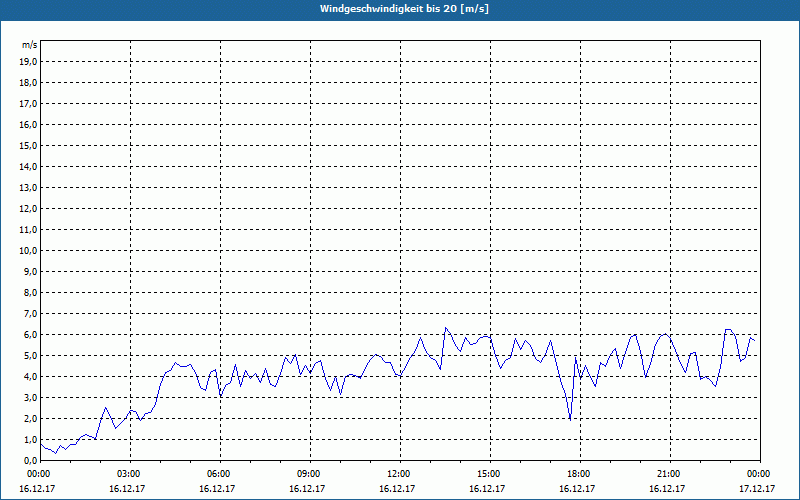
Task: Select the '7,0' y-axis label
Action: click(30, 313)
